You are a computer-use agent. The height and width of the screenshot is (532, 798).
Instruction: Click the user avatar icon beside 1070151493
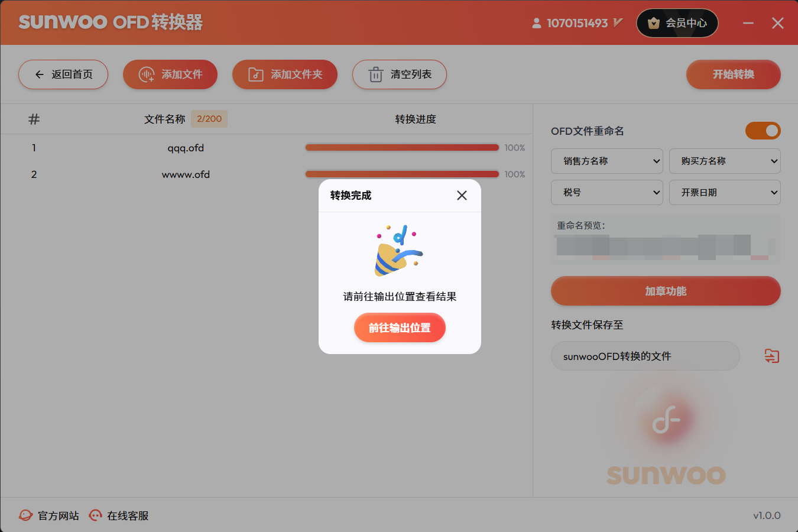coord(537,23)
